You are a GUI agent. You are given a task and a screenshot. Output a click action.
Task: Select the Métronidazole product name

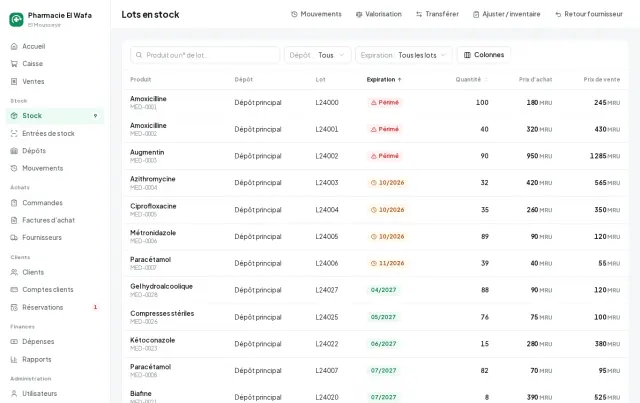click(x=153, y=233)
